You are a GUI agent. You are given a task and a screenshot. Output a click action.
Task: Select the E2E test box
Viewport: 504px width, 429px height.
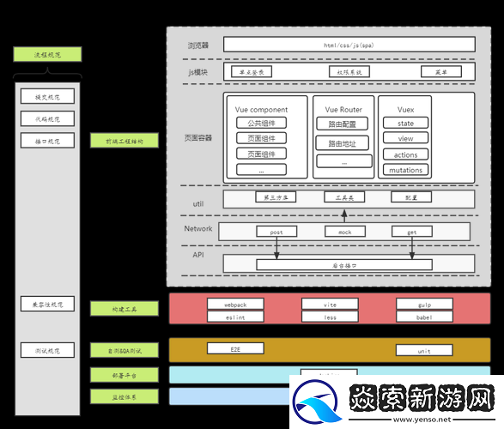(235, 348)
